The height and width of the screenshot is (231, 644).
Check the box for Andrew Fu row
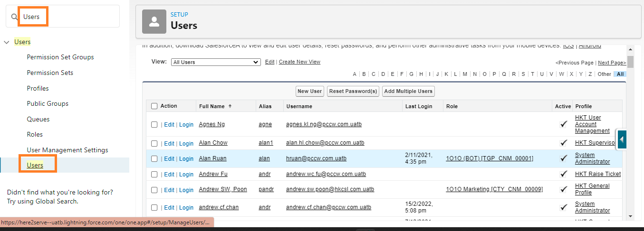coord(154,175)
